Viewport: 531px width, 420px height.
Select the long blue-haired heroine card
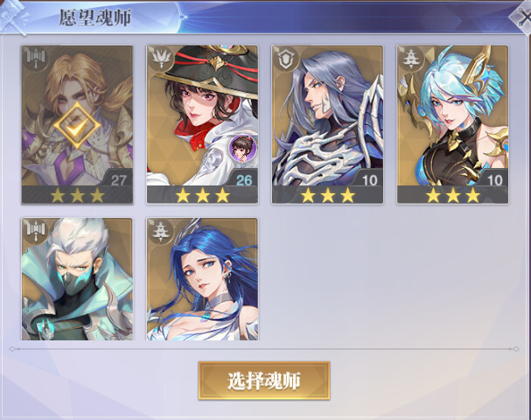click(202, 279)
